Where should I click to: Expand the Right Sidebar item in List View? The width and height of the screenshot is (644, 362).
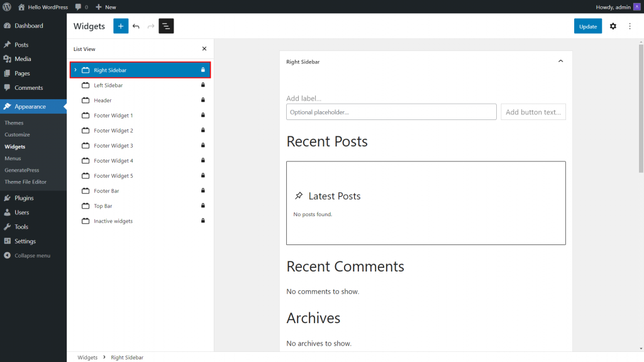coord(75,70)
